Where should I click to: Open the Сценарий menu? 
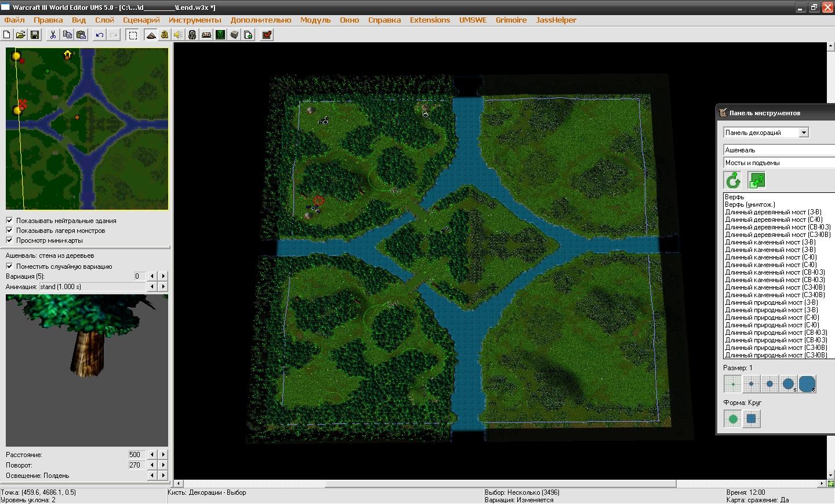tap(141, 20)
